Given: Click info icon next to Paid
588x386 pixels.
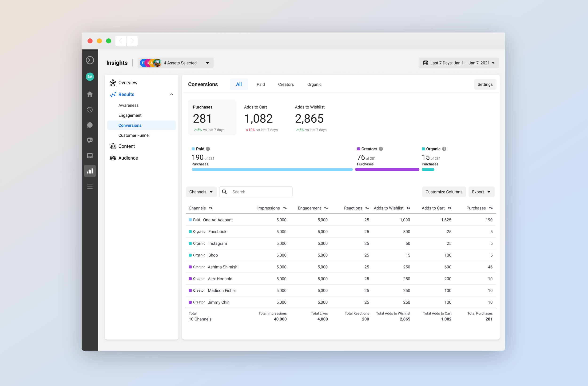Looking at the screenshot, I should [x=208, y=149].
